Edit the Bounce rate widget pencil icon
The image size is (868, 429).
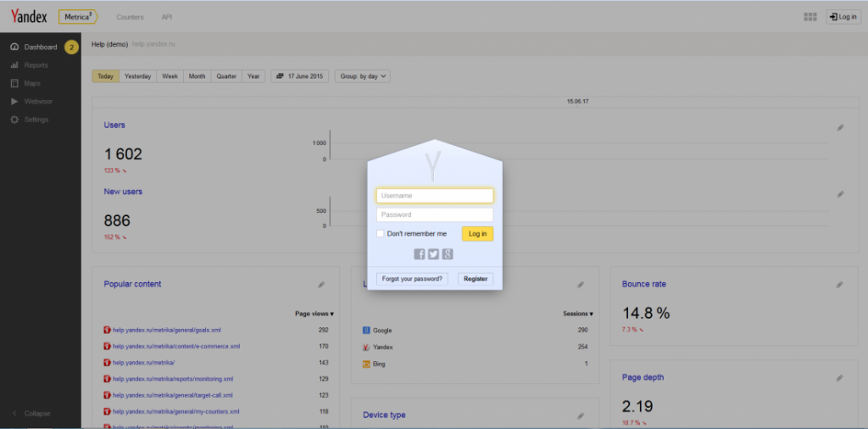coord(840,285)
